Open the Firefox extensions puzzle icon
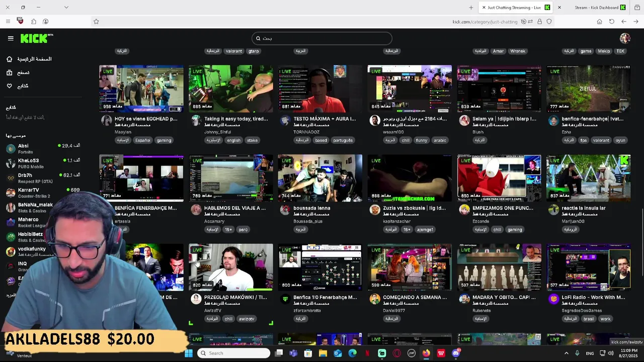 33,22
